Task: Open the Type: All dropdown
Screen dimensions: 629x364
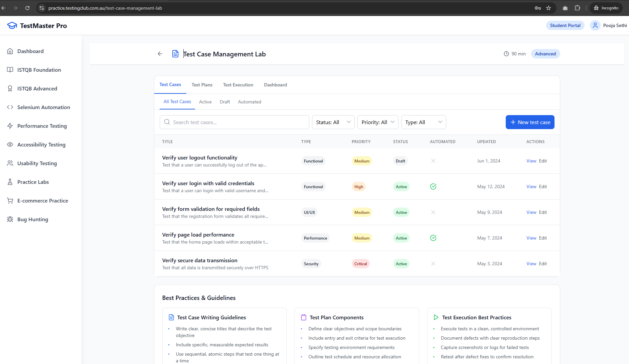Action: click(424, 122)
